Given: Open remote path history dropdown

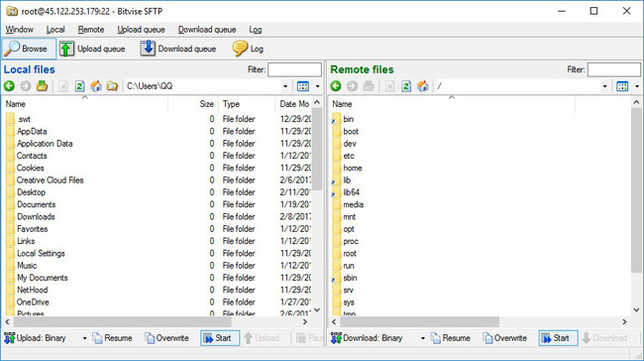Looking at the screenshot, I should click(x=604, y=86).
